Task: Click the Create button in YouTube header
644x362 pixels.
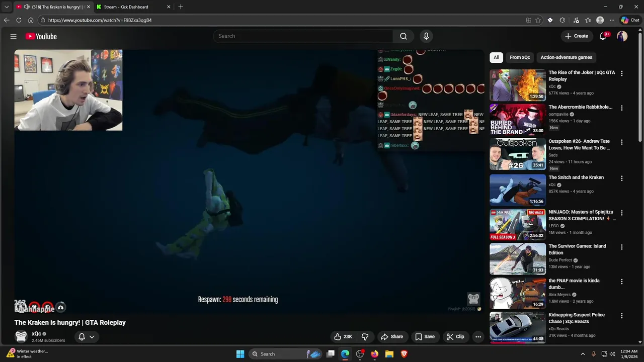Action: [577, 36]
